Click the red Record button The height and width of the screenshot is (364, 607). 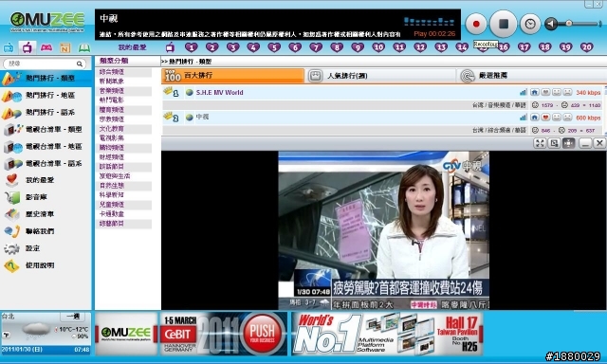pyautogui.click(x=476, y=24)
